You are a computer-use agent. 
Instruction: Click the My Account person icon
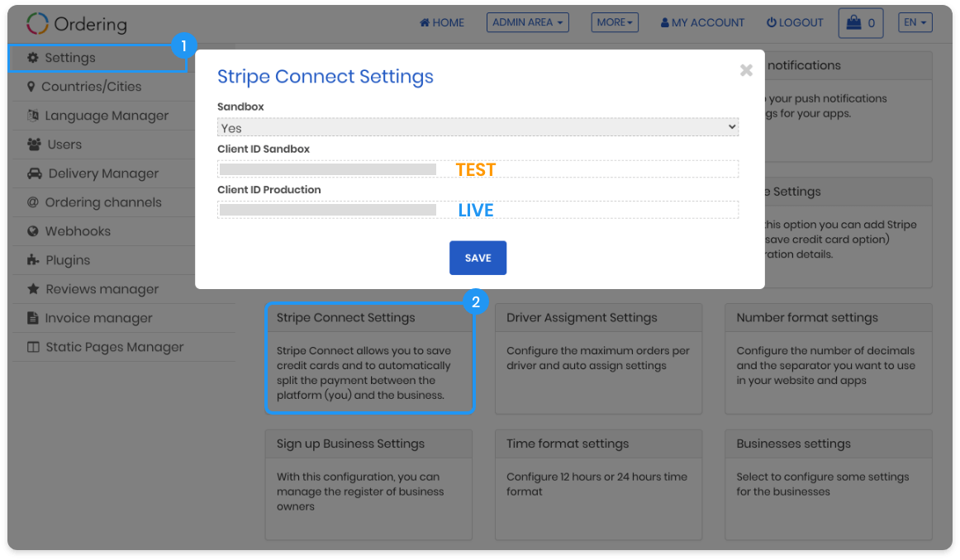(x=664, y=22)
